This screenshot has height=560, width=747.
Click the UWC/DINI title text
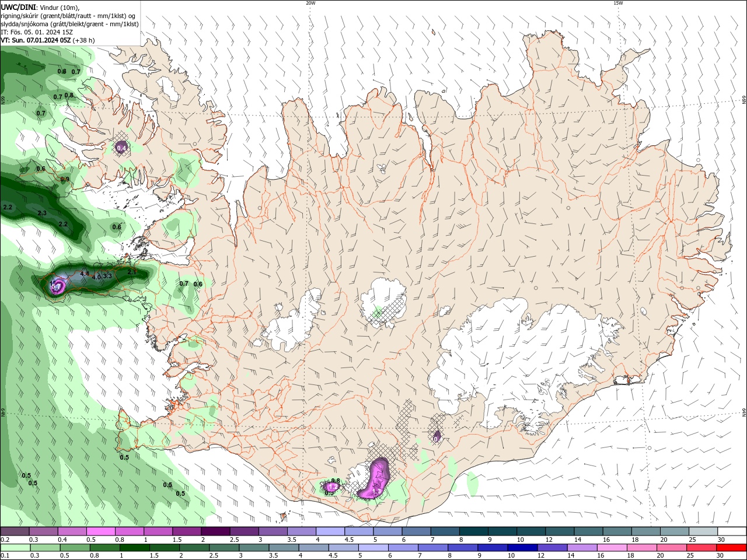click(x=18, y=7)
